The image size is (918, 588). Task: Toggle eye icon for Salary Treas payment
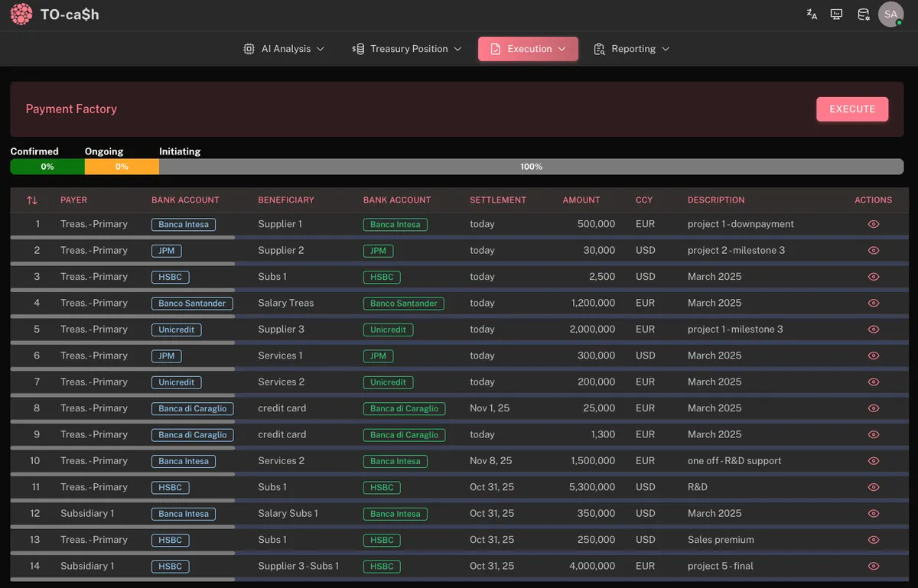874,303
